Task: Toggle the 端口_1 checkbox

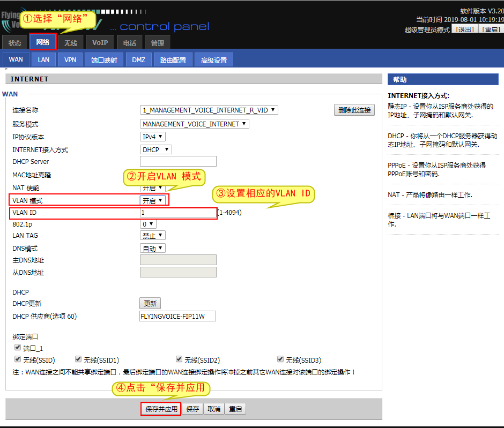Action: click(17, 348)
